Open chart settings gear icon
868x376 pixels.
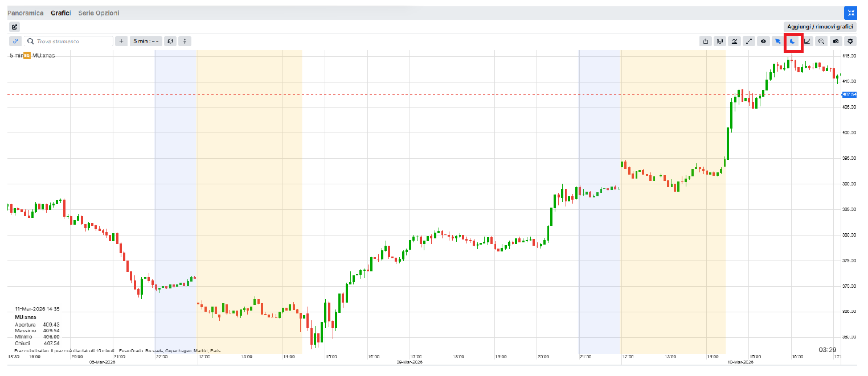tap(850, 41)
